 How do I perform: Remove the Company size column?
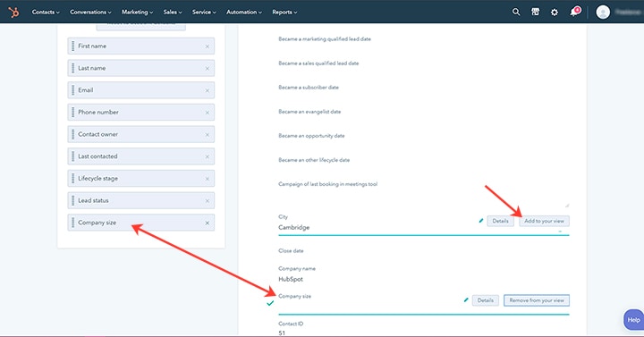pyautogui.click(x=207, y=223)
